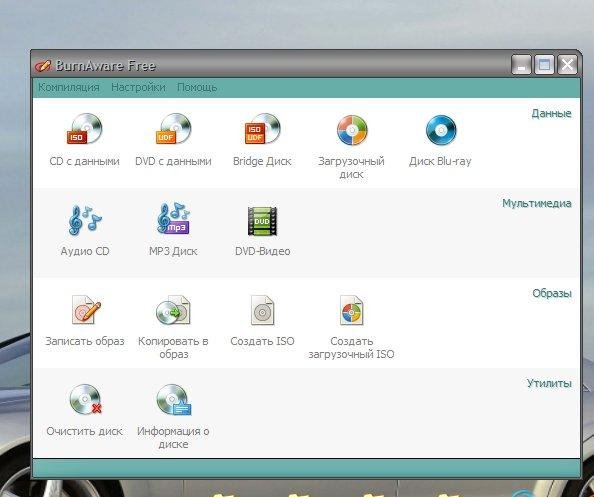Launch the DVD-Видео film strip icon
594x497 pixels.
click(263, 221)
